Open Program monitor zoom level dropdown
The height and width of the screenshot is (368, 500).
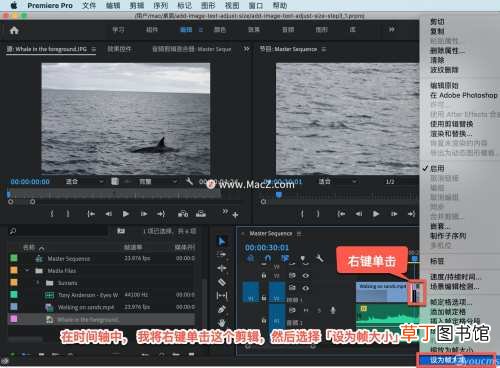coord(337,181)
